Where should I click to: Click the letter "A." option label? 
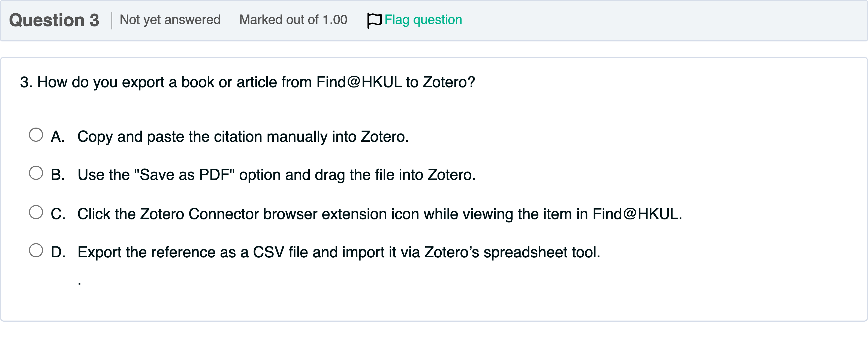click(58, 137)
